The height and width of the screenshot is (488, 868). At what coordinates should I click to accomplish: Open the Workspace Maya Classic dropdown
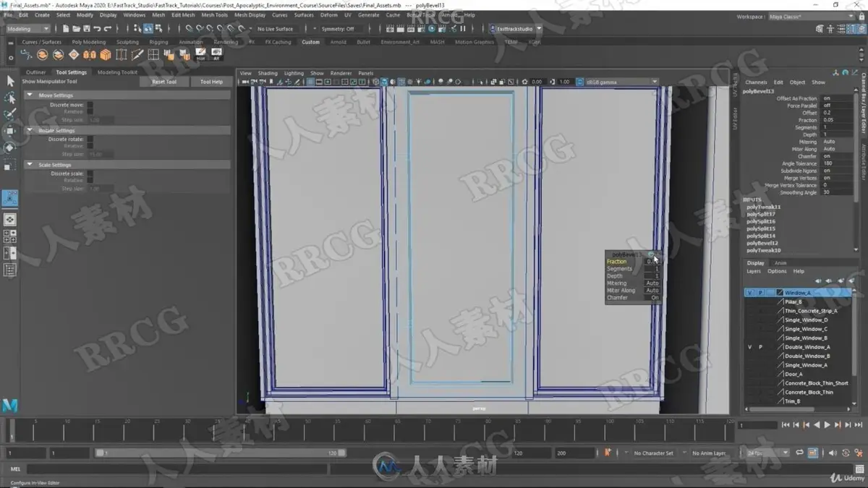pos(810,17)
